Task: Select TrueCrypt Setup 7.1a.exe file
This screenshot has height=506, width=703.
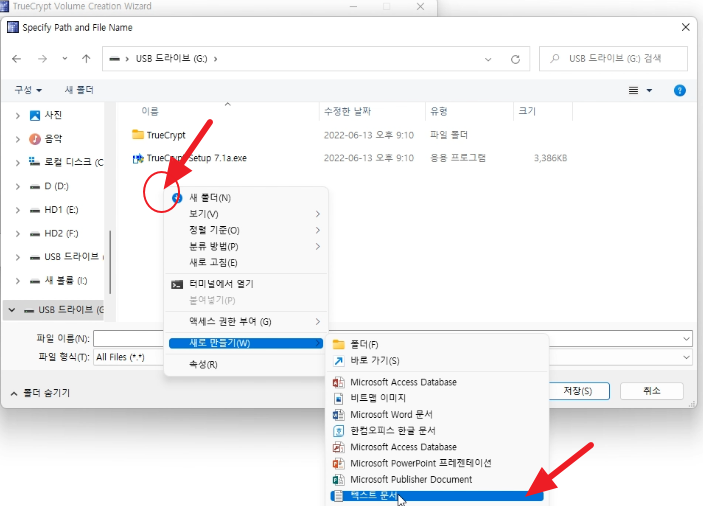Action: 189,158
